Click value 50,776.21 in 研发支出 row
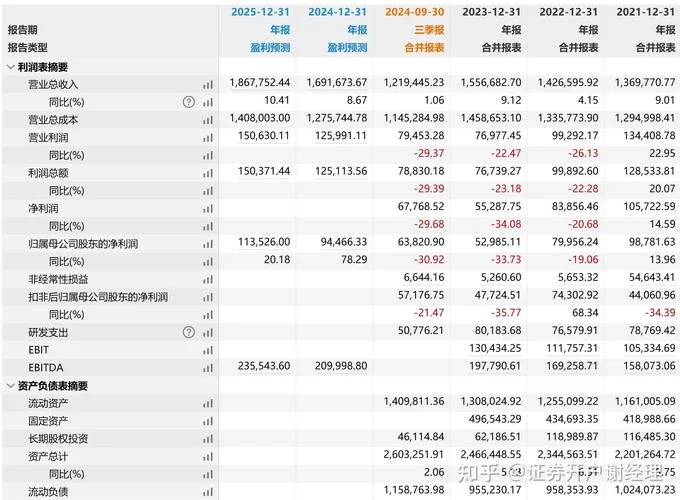Screen dimensions: 680x500 click(421, 330)
